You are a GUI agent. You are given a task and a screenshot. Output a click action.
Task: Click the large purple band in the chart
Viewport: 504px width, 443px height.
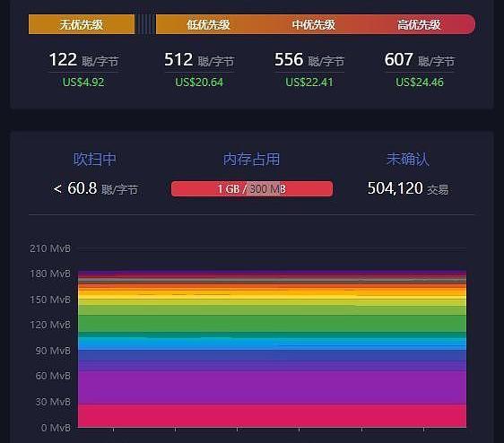pyautogui.click(x=273, y=387)
